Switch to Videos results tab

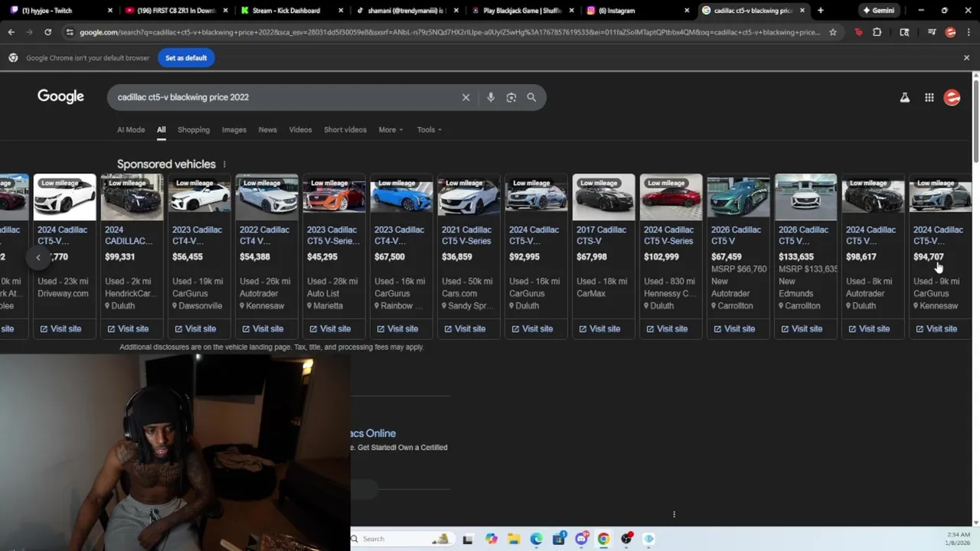(x=300, y=129)
